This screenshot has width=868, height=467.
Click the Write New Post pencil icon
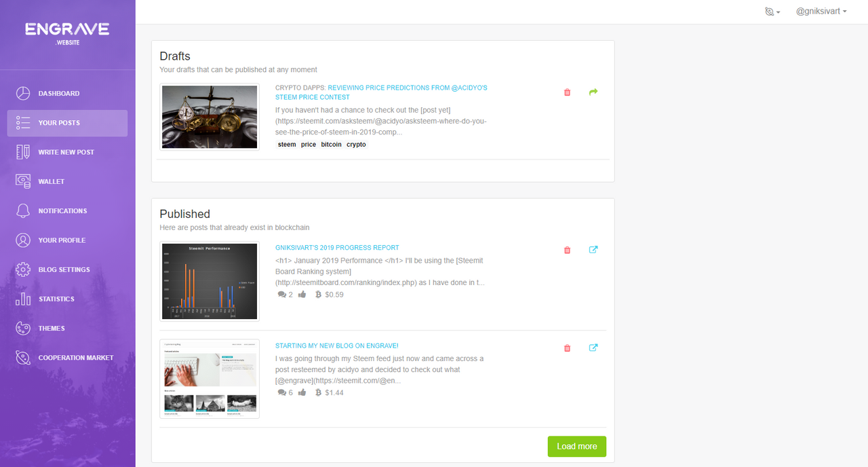tap(23, 152)
